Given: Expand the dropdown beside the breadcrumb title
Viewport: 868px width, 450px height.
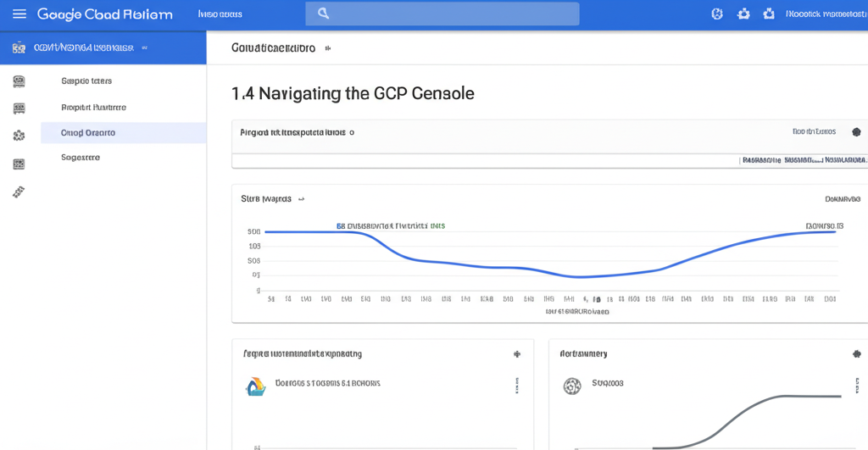Looking at the screenshot, I should tap(328, 48).
